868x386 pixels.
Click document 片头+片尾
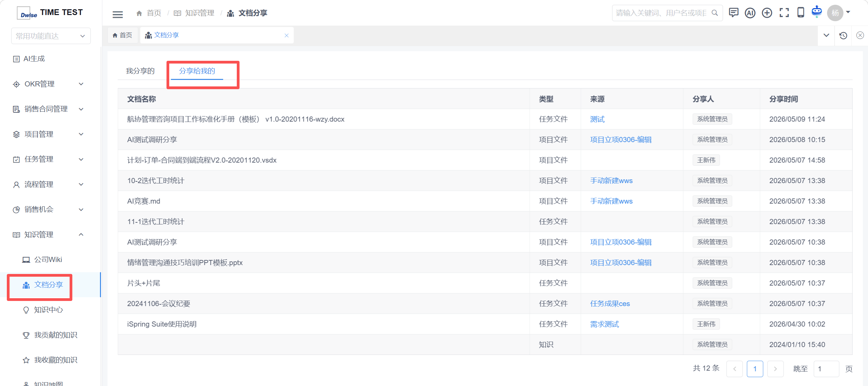(144, 283)
